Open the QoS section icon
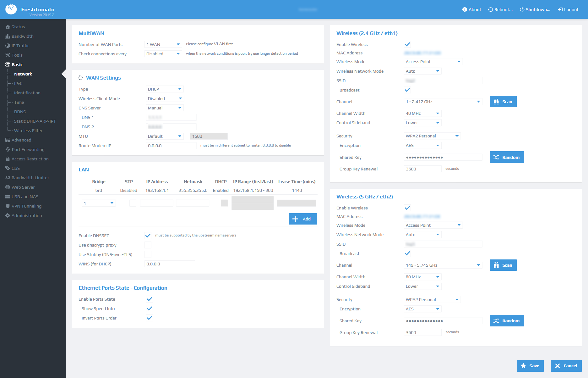The image size is (588, 378). pyautogui.click(x=8, y=168)
